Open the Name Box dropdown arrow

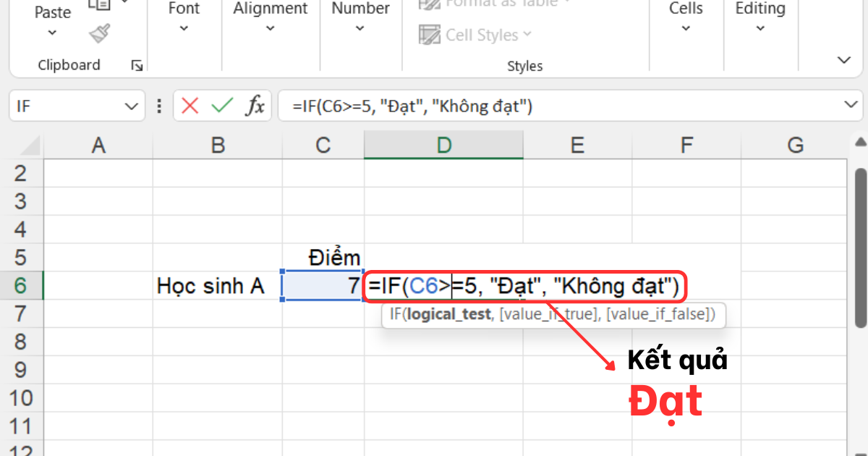(131, 106)
